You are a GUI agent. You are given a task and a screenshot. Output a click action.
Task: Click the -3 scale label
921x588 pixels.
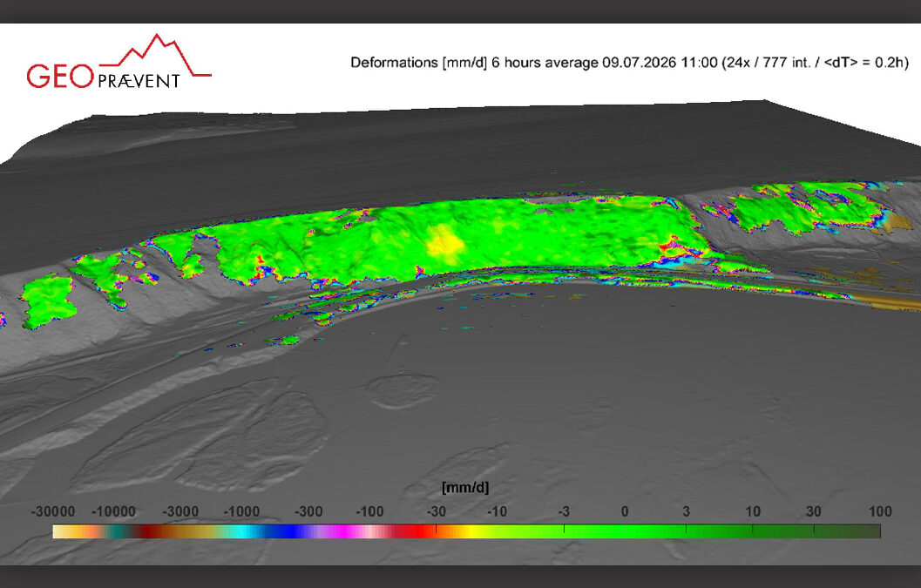(x=564, y=511)
